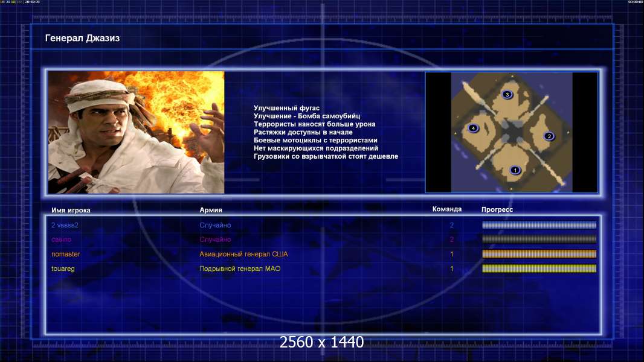
Task: Click the clock readout in top-left corner
Action: pos(32,2)
